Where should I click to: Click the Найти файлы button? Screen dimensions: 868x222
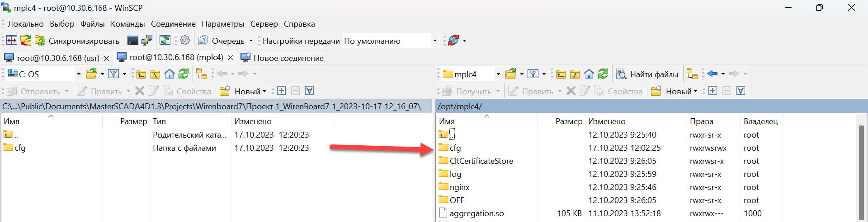(648, 74)
